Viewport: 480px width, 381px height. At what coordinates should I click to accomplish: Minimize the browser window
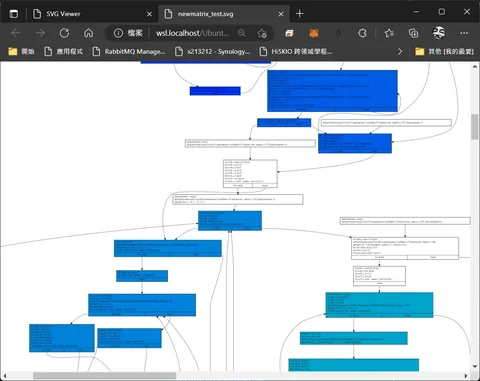click(416, 12)
